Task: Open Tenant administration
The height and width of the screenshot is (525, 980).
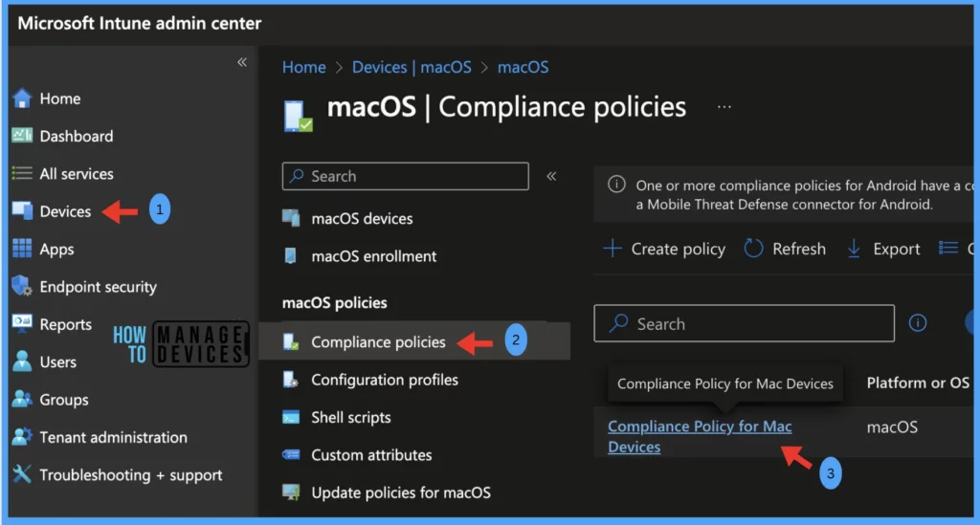Action: [x=113, y=437]
